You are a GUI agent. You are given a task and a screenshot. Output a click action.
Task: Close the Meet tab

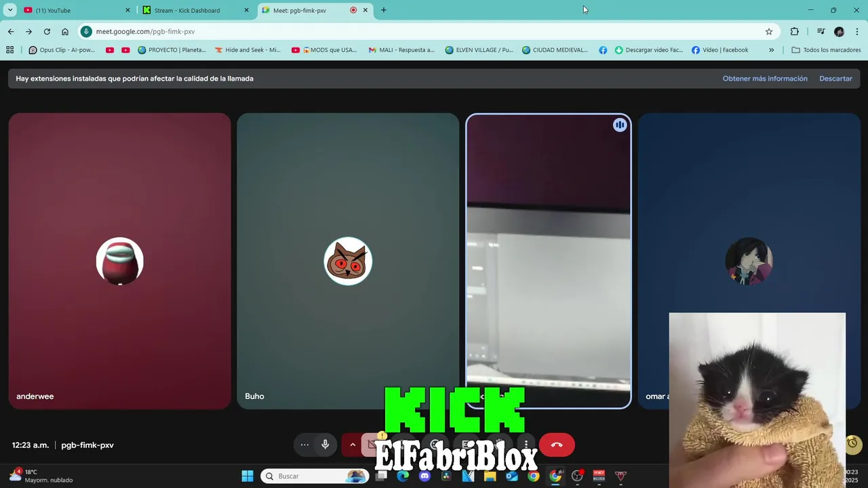(x=366, y=10)
